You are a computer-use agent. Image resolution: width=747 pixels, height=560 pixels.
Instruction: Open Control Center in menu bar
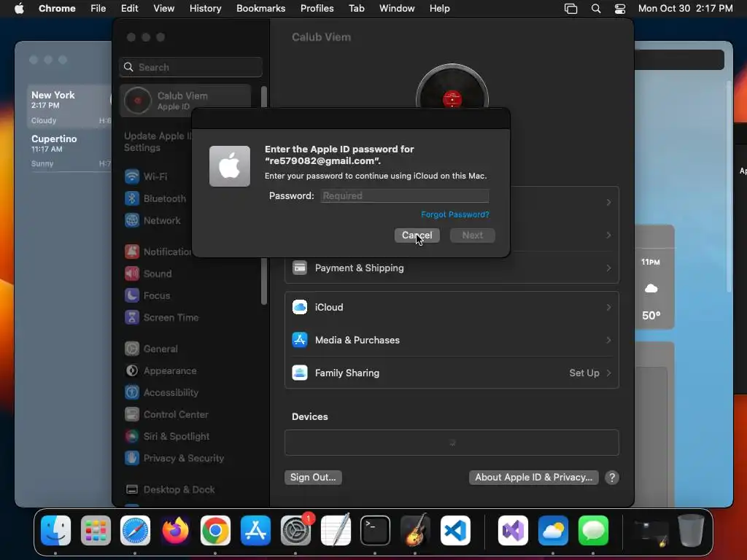coord(620,9)
